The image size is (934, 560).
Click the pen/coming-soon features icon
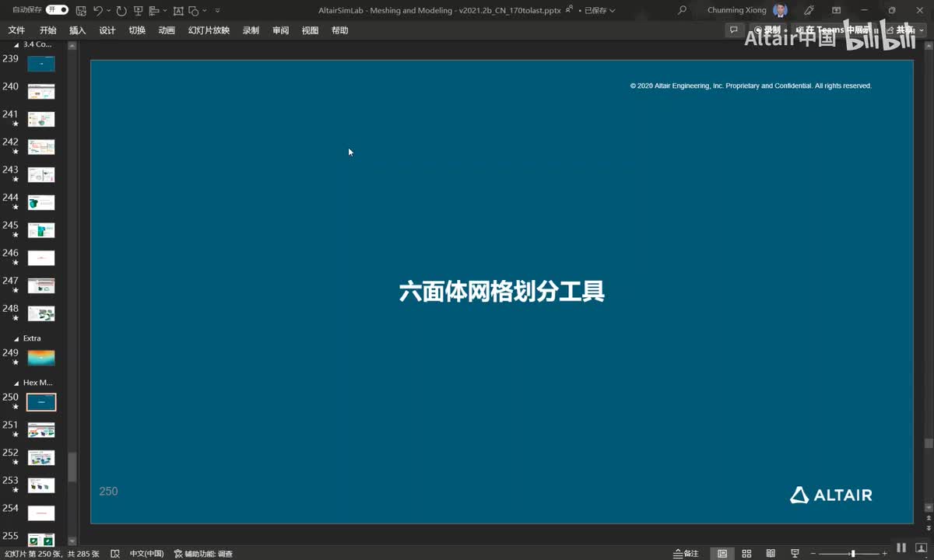point(809,11)
